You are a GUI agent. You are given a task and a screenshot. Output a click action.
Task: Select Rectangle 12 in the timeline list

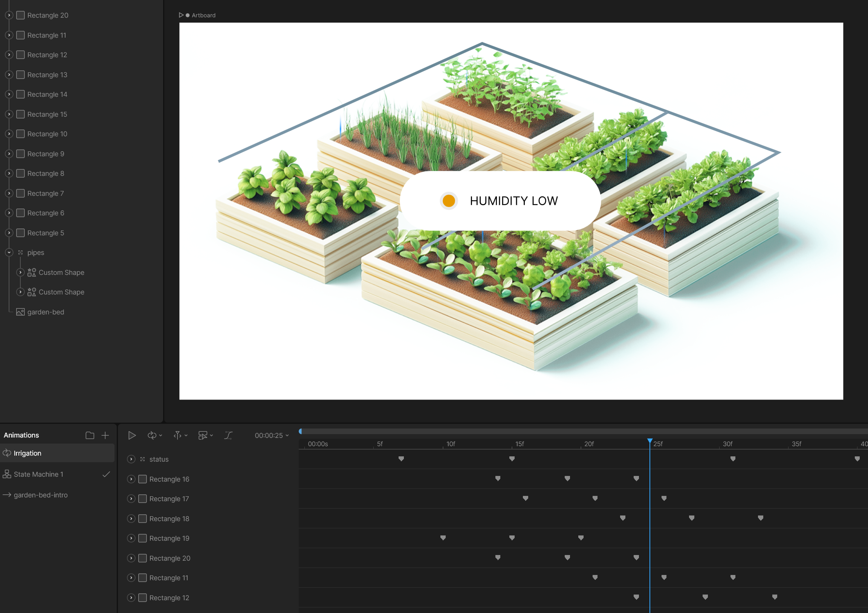[169, 598]
